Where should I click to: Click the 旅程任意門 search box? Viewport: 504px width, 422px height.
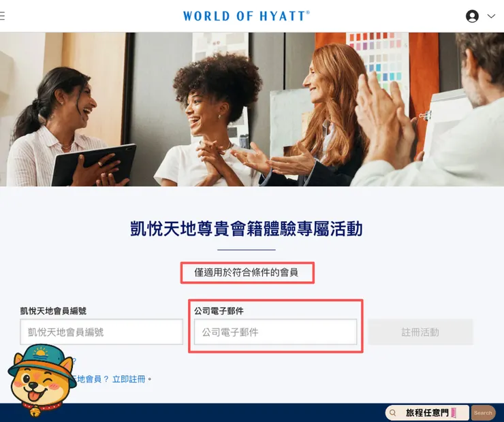point(428,412)
